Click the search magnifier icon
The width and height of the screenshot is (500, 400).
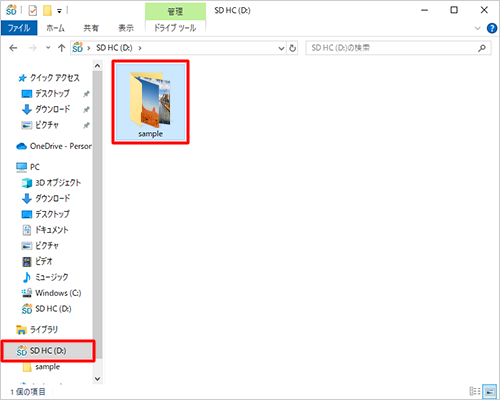tap(482, 48)
